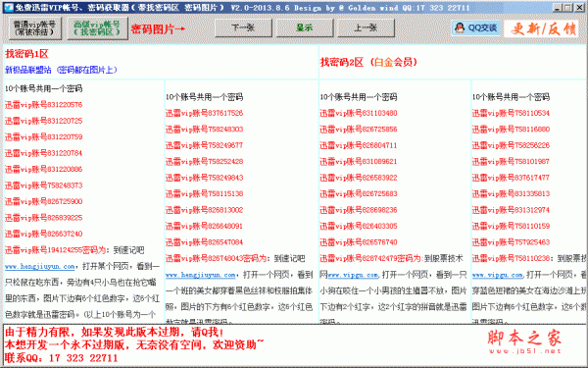Select account row 迅雷vip账号826804711

tap(359, 145)
